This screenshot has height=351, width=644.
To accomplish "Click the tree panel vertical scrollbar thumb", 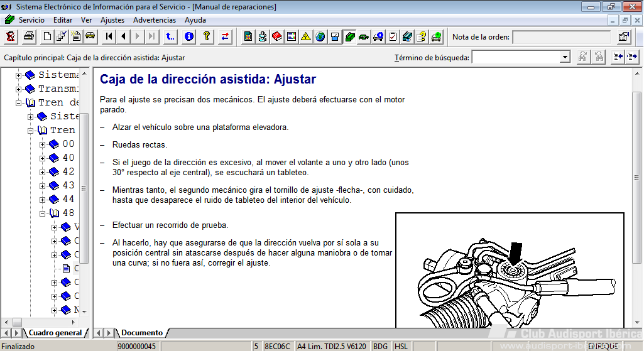I will coord(84,188).
